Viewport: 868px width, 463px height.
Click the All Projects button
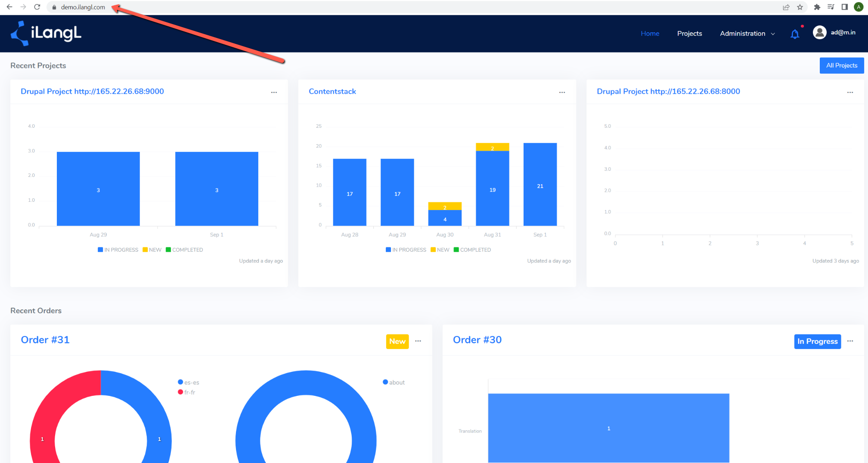(841, 65)
